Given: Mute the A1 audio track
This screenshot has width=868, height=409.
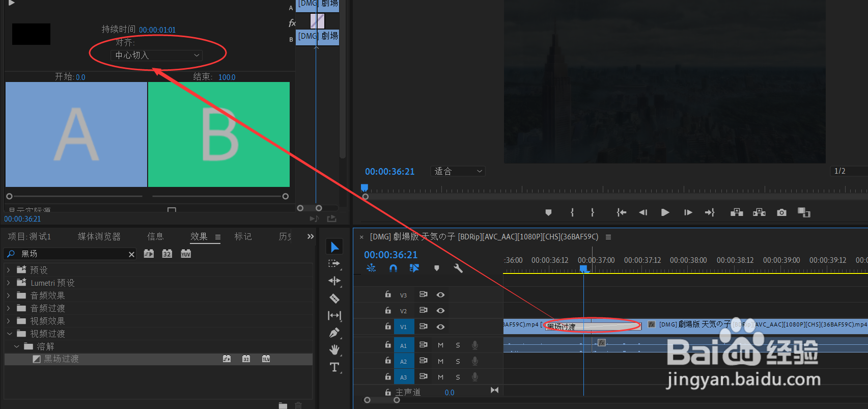Looking at the screenshot, I should click(x=441, y=345).
